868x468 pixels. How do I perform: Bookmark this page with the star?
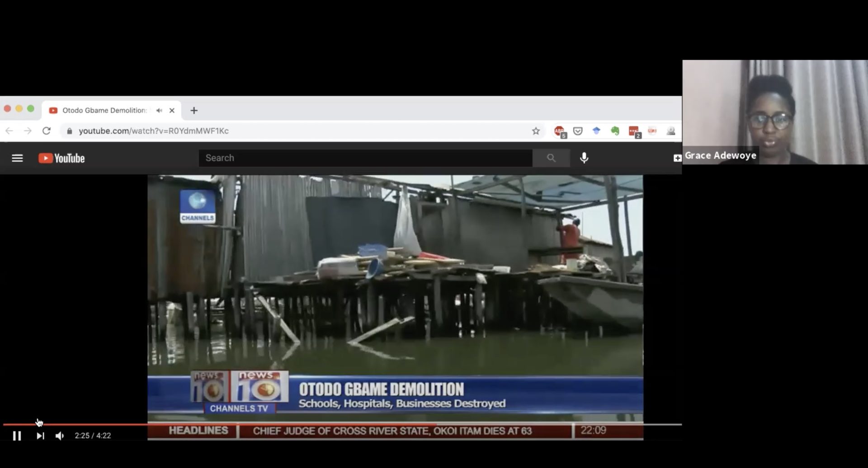[x=536, y=131]
